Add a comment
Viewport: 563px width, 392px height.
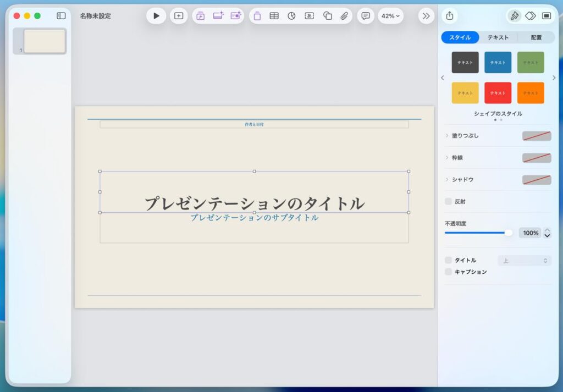pos(366,16)
